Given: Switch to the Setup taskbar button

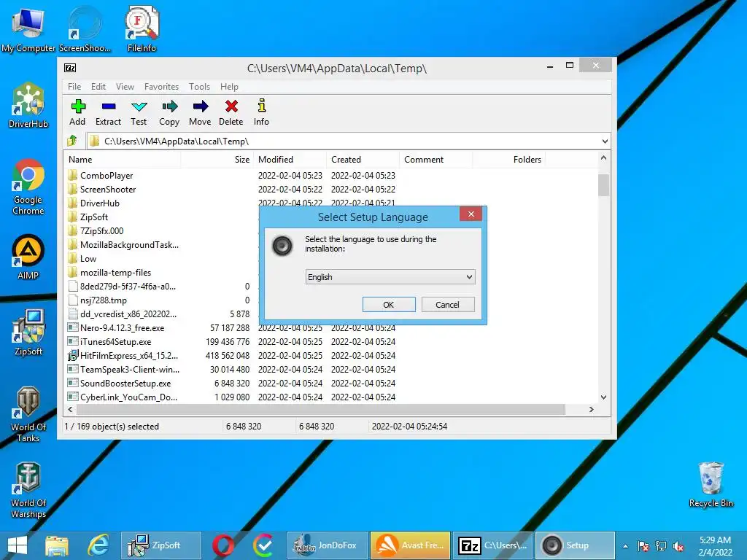Looking at the screenshot, I should (575, 545).
